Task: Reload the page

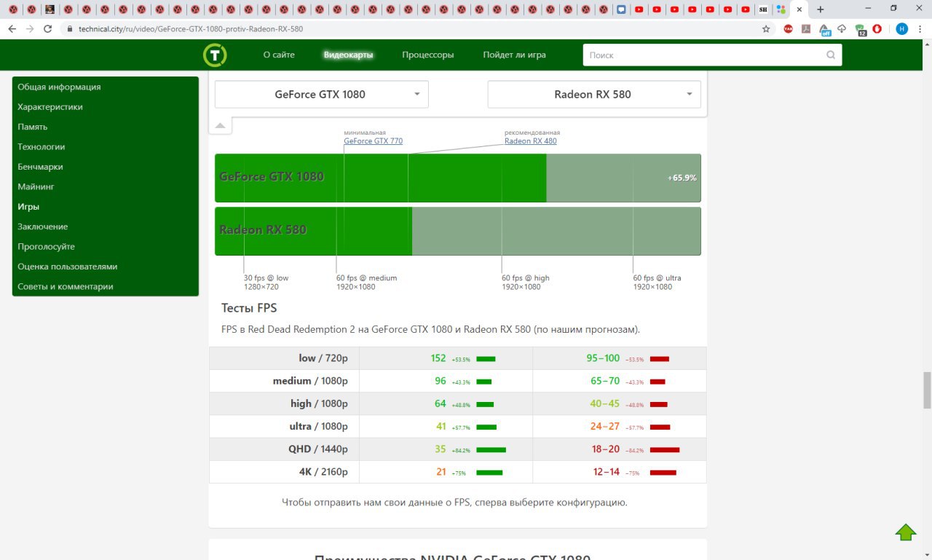Action: 48,29
